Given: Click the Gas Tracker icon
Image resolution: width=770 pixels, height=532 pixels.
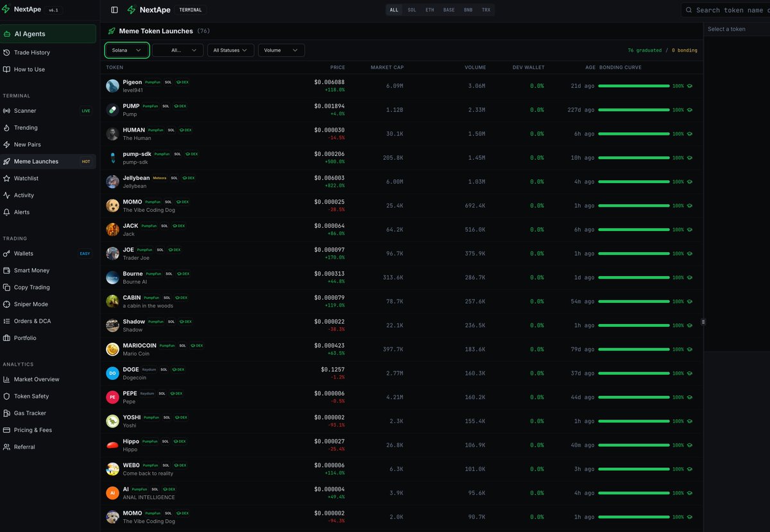Looking at the screenshot, I should coord(7,413).
